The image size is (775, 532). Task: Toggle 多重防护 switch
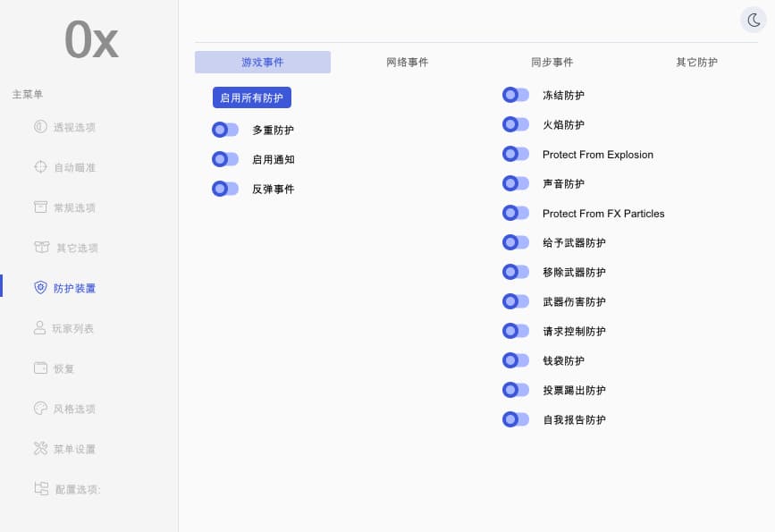[225, 130]
